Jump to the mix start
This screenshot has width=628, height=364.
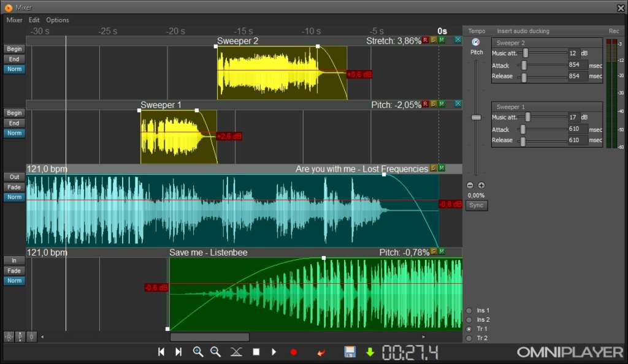(x=161, y=352)
